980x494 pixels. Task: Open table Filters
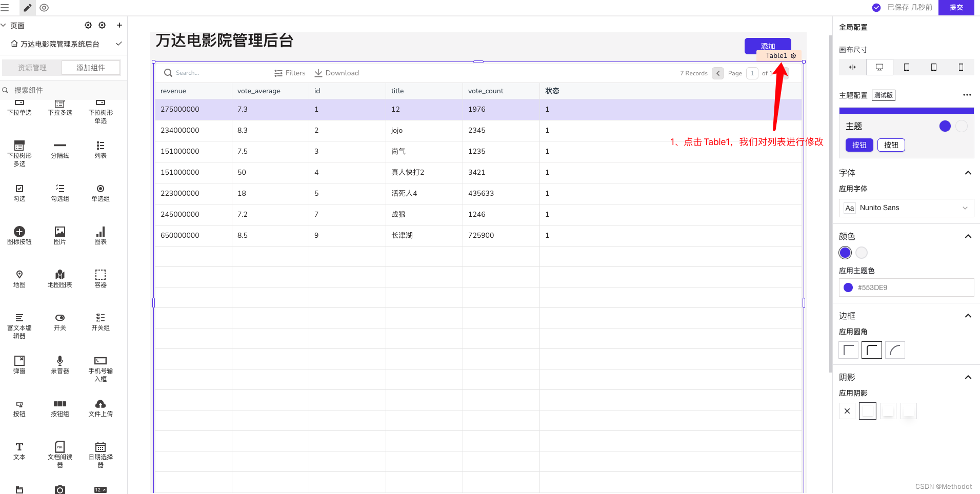click(290, 73)
